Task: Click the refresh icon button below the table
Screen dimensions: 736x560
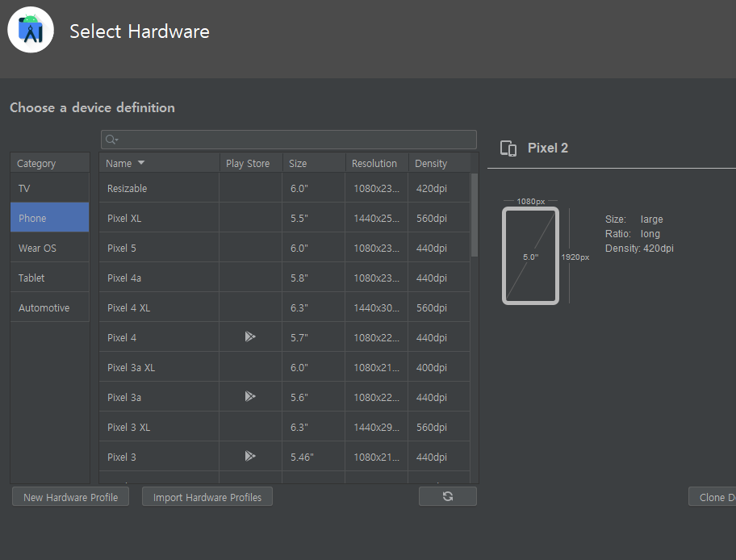Action: click(x=448, y=496)
